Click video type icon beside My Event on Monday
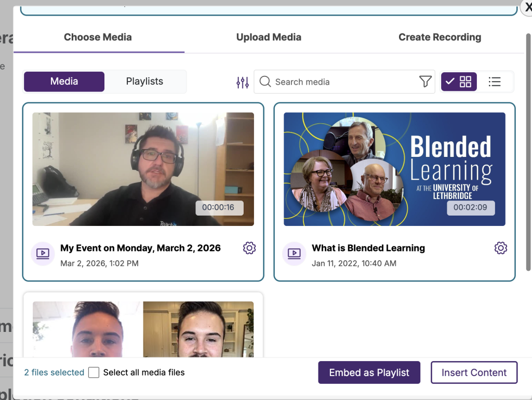This screenshot has height=400, width=532. [x=43, y=254]
